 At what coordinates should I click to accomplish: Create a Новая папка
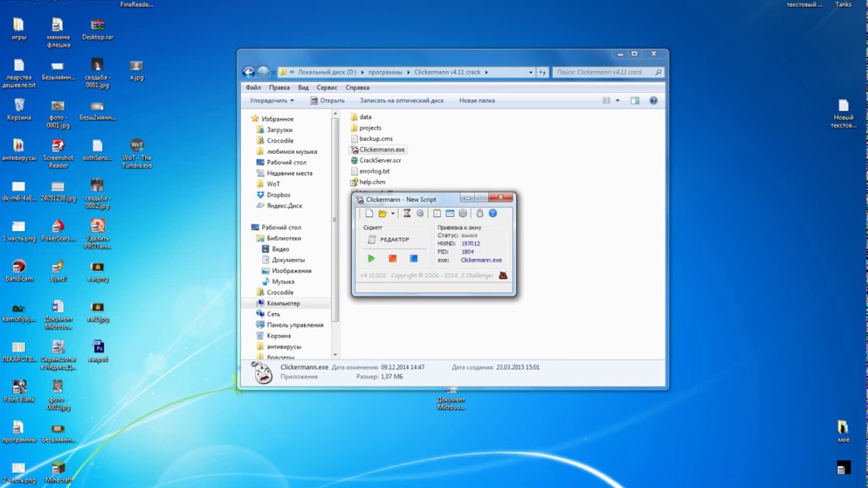(x=477, y=100)
